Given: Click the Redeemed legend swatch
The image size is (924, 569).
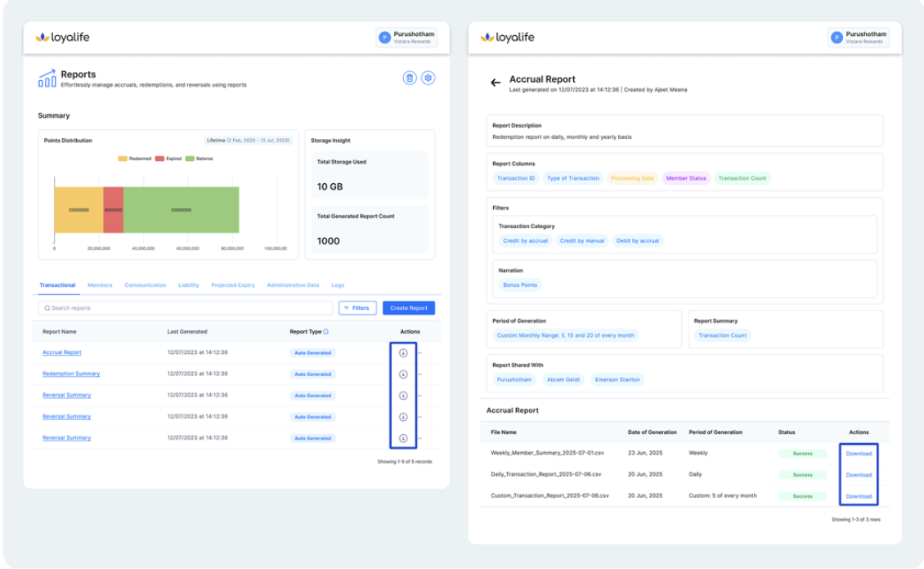Looking at the screenshot, I should coord(123,159).
